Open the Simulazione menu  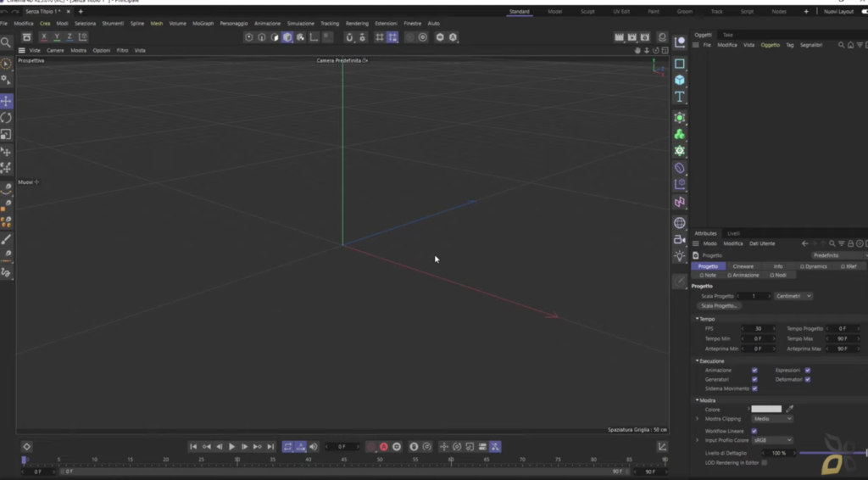point(301,23)
